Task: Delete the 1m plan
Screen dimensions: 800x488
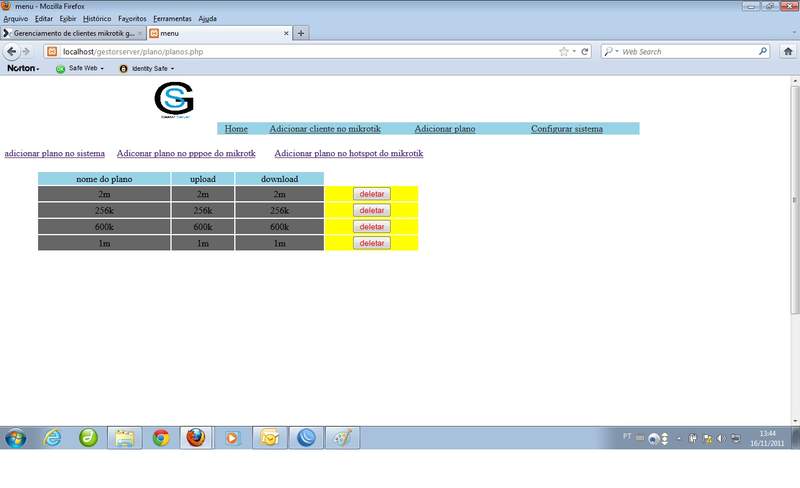Action: click(x=372, y=243)
